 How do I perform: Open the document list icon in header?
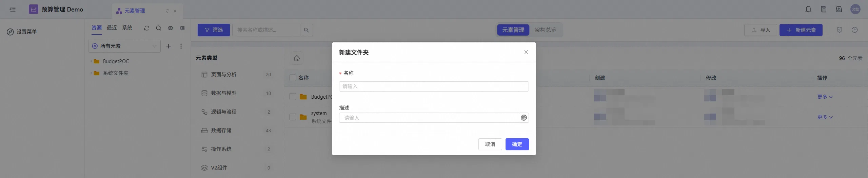click(x=824, y=9)
